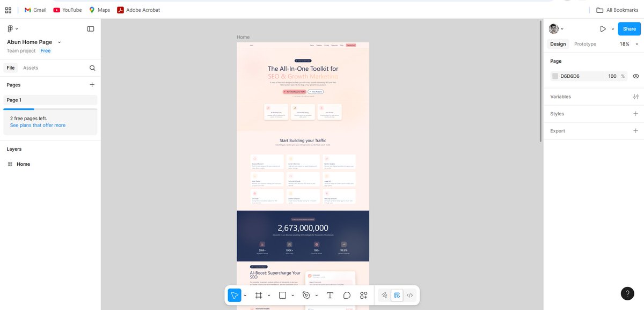Expand Pen tool options chevron

pos(317,296)
